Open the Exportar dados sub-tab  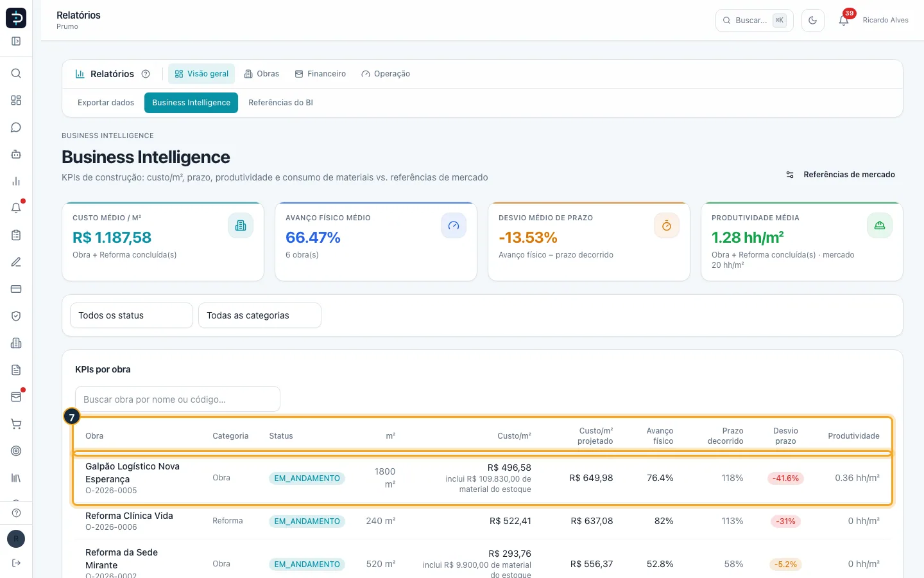pos(106,103)
